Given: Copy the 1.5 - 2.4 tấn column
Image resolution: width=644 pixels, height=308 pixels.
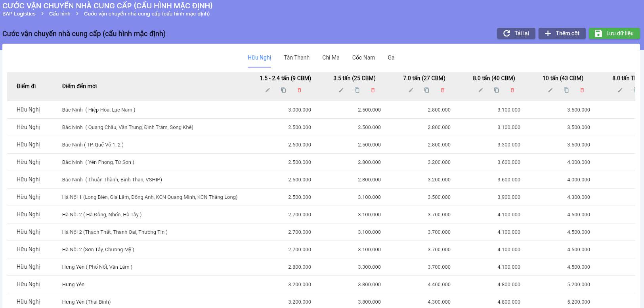Looking at the screenshot, I should [283, 90].
